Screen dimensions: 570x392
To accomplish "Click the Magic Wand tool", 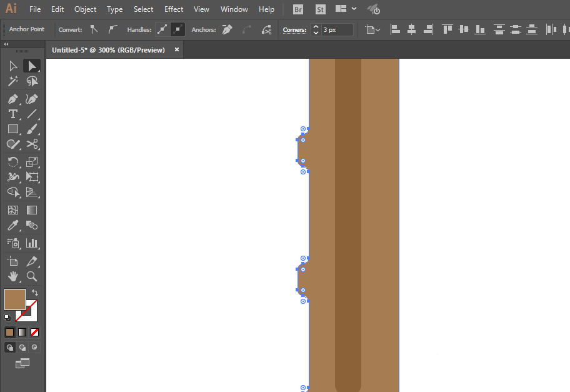I will [x=12, y=81].
